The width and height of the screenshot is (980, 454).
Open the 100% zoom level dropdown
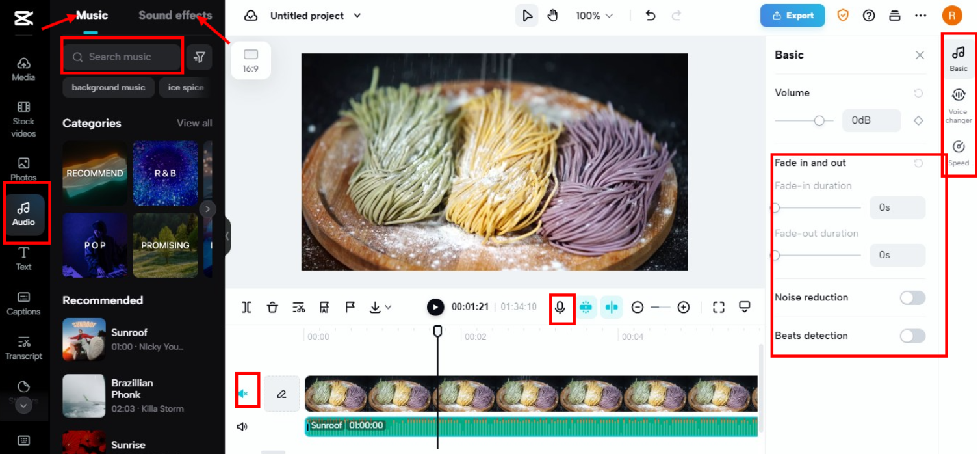[x=593, y=15]
